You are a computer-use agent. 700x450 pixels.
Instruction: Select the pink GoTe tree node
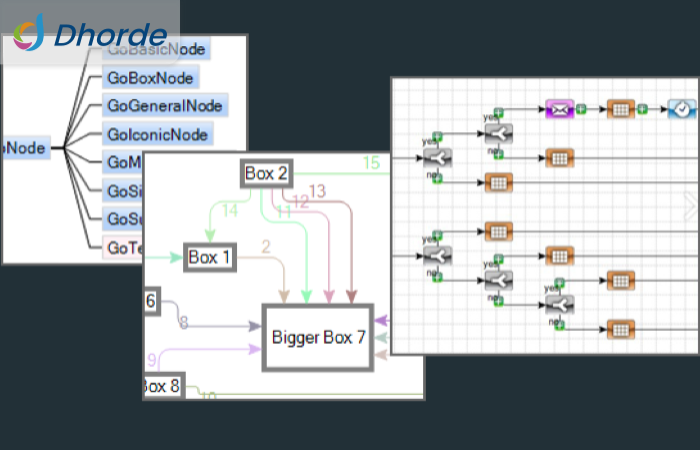123,247
